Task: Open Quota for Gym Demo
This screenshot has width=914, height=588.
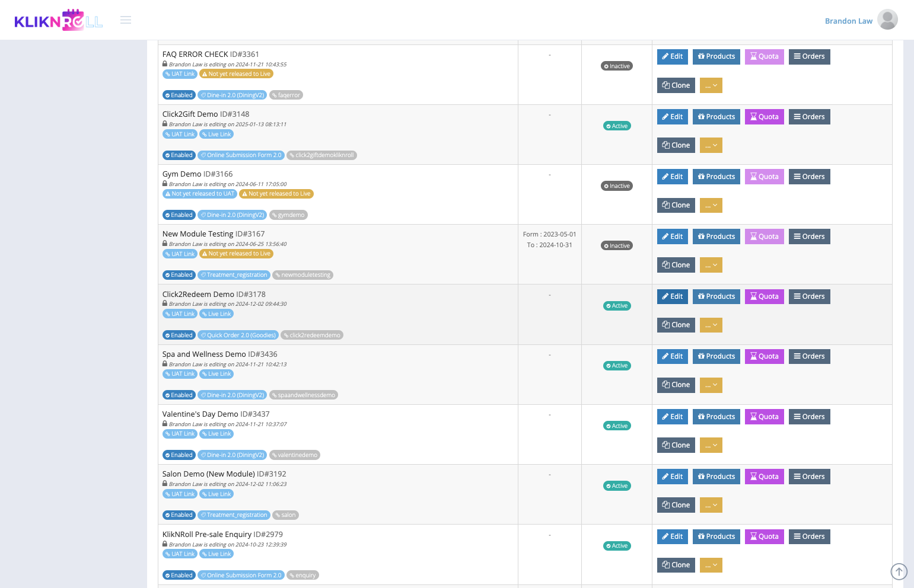Action: point(764,177)
